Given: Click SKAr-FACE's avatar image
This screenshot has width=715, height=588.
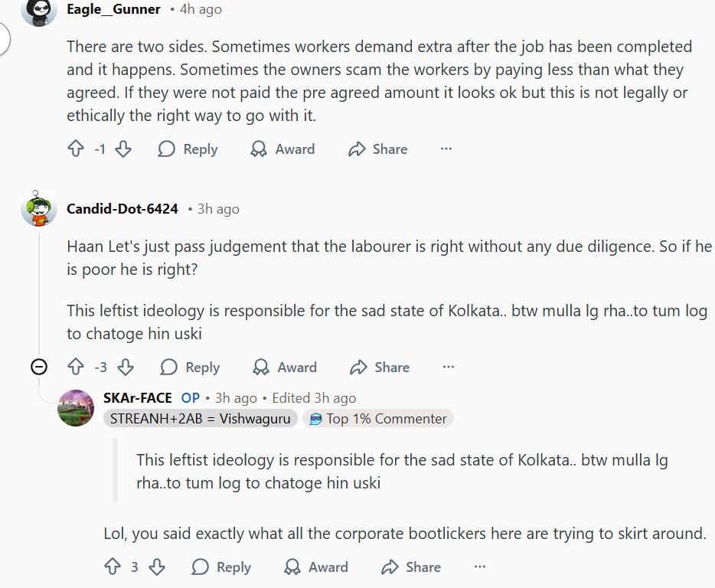Looking at the screenshot, I should [76, 408].
